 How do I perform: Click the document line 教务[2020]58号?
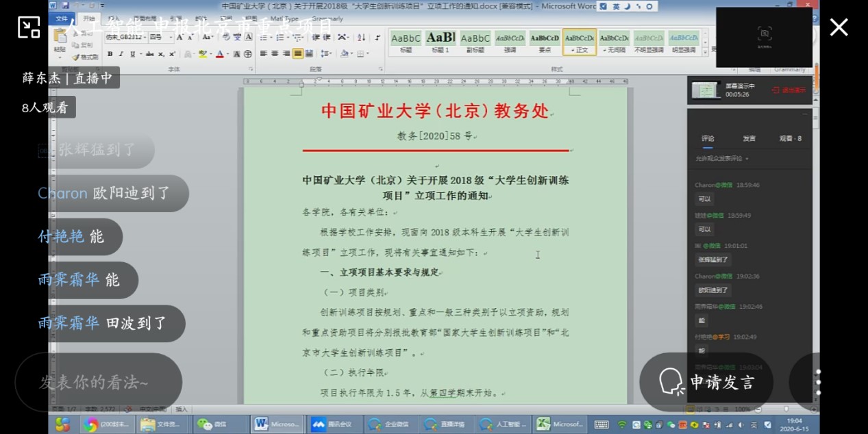click(435, 136)
